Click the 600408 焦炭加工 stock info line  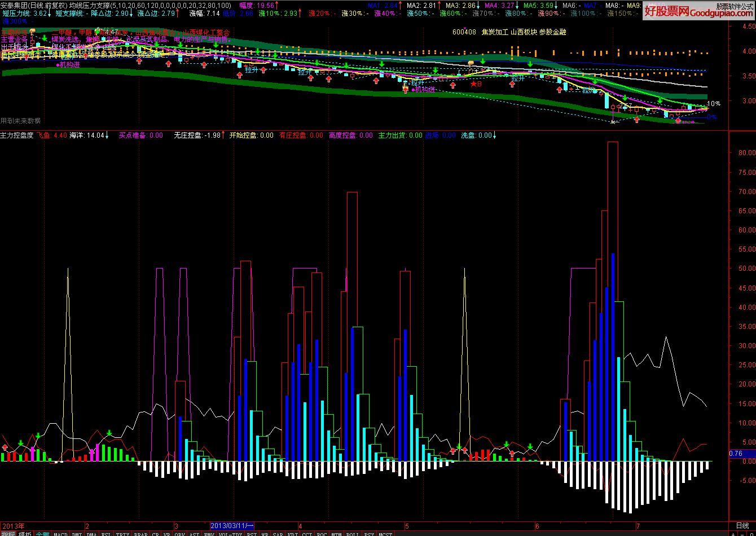pos(509,32)
